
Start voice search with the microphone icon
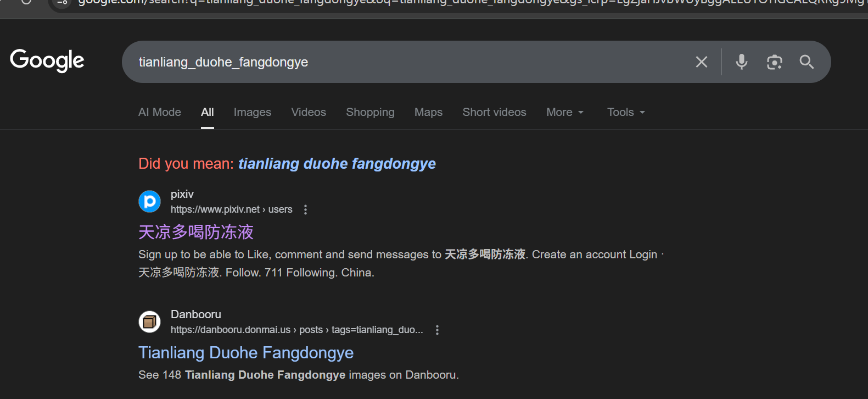(742, 62)
